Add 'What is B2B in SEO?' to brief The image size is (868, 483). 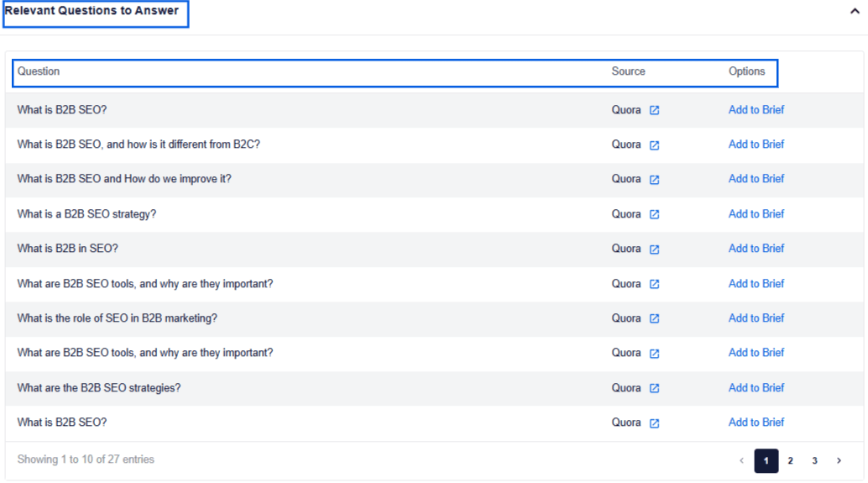pos(756,248)
